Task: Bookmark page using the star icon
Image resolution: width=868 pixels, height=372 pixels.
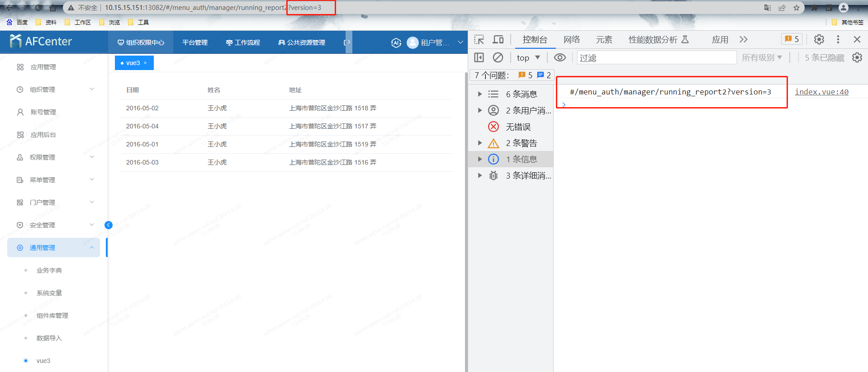Action: tap(797, 8)
